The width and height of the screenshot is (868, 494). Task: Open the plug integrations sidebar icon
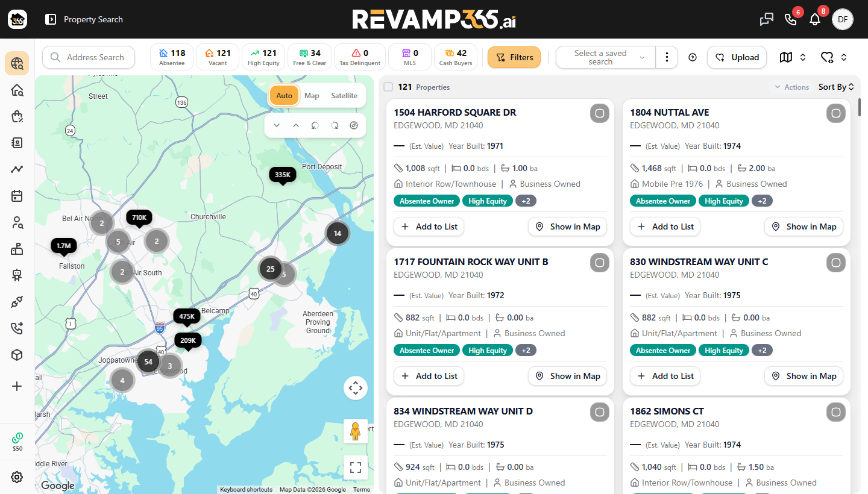click(x=17, y=302)
